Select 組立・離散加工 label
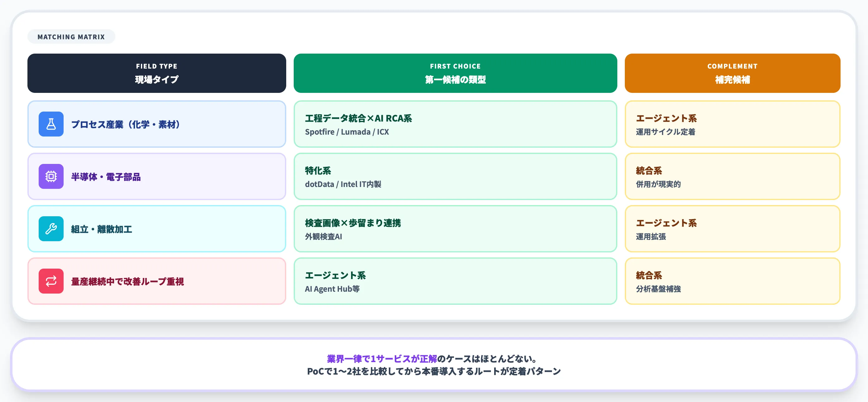Screen dimensions: 868x402 [101, 229]
